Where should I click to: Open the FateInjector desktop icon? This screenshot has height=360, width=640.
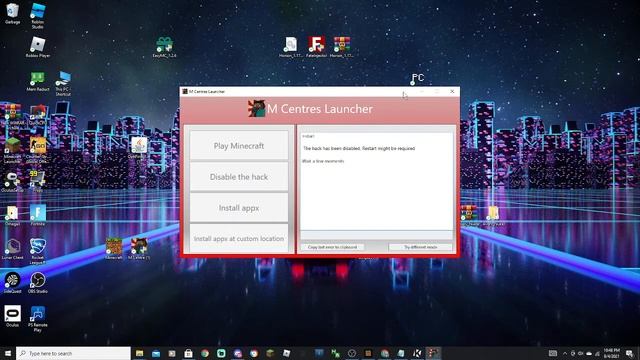[x=316, y=47]
